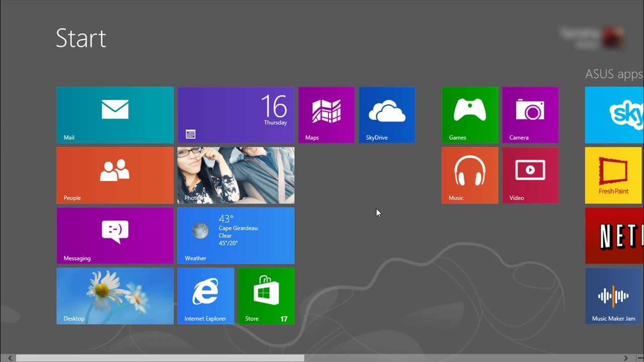This screenshot has height=362, width=644.
Task: Launch the Games tile
Action: click(470, 115)
